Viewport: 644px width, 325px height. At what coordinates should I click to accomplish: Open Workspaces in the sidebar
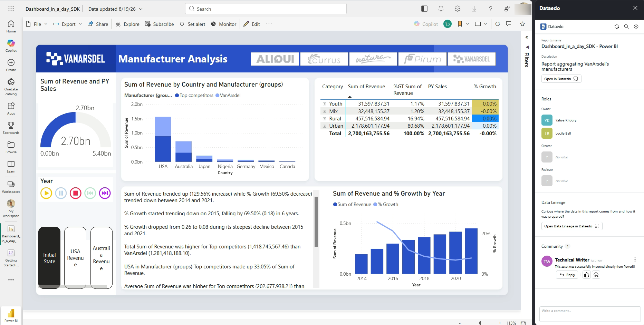[x=11, y=187]
